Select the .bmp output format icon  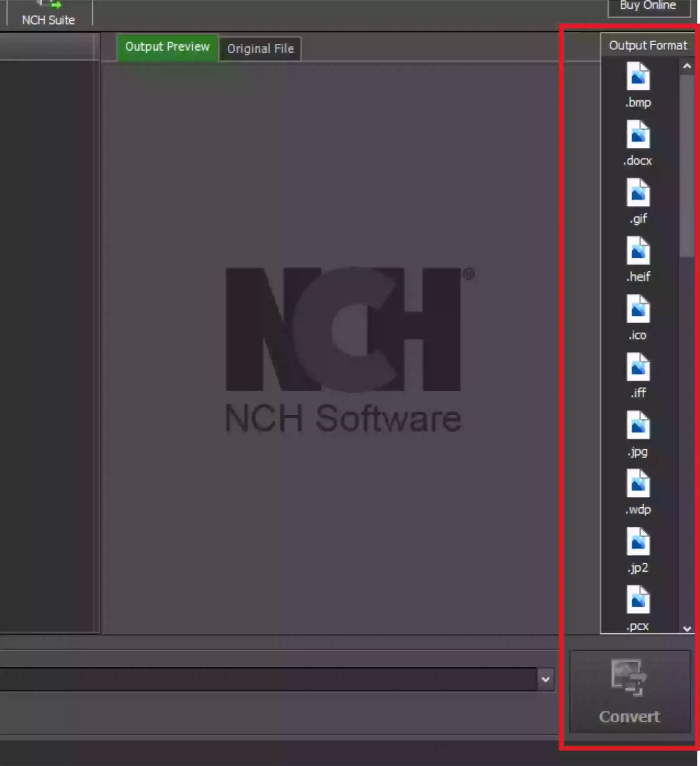[x=638, y=76]
